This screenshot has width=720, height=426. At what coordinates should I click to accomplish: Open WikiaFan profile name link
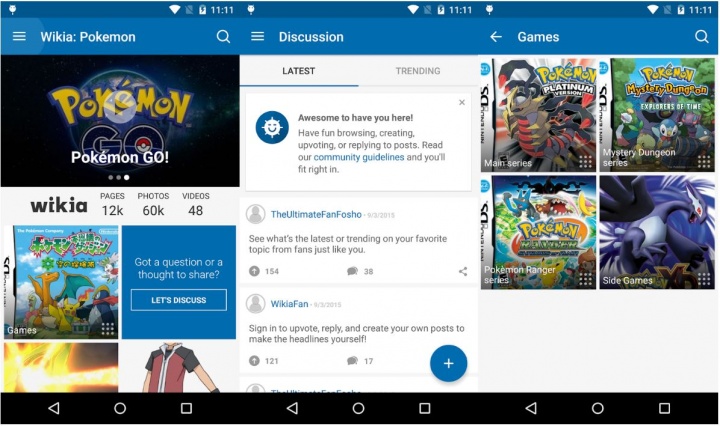(289, 304)
